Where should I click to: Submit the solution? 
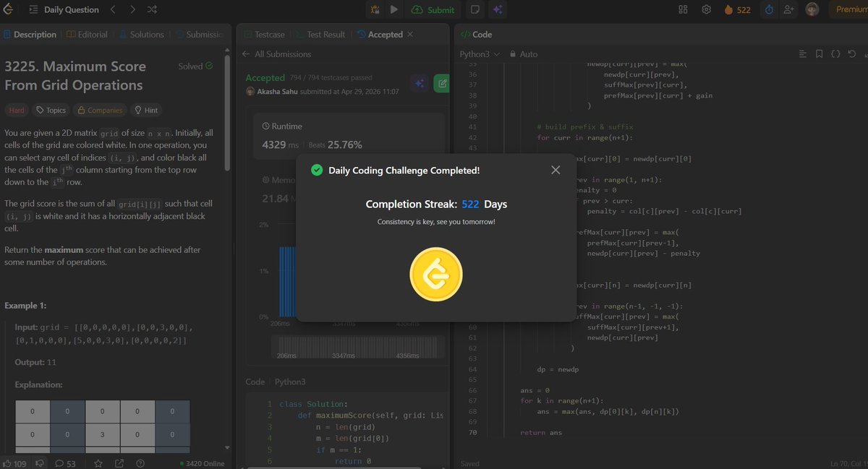[433, 9]
